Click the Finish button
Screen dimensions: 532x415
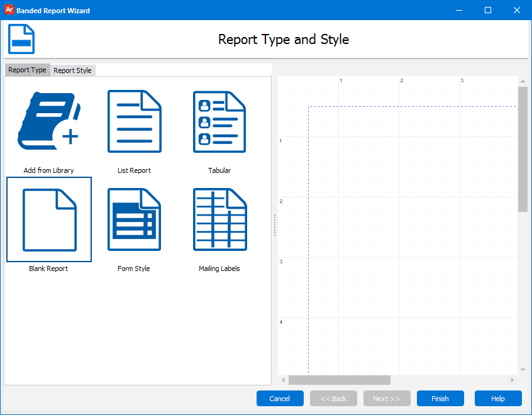click(440, 398)
